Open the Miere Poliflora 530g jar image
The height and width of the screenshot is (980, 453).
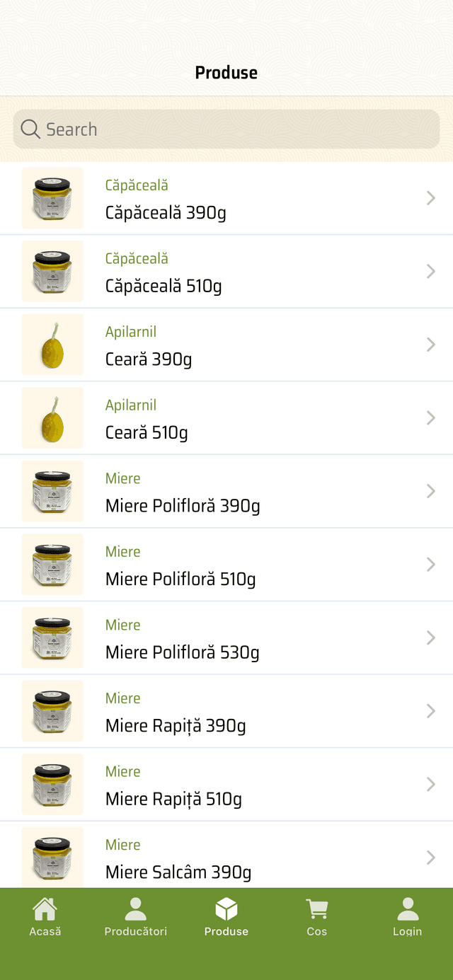point(52,638)
